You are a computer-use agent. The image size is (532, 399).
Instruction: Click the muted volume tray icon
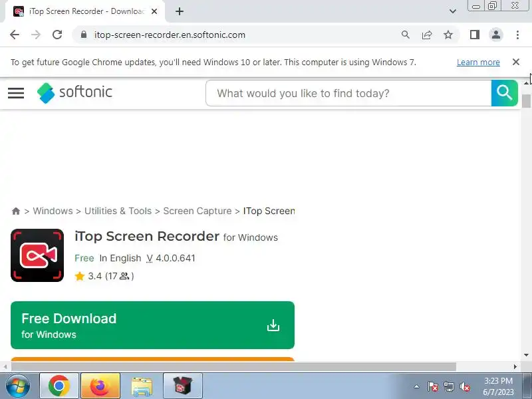tap(464, 386)
